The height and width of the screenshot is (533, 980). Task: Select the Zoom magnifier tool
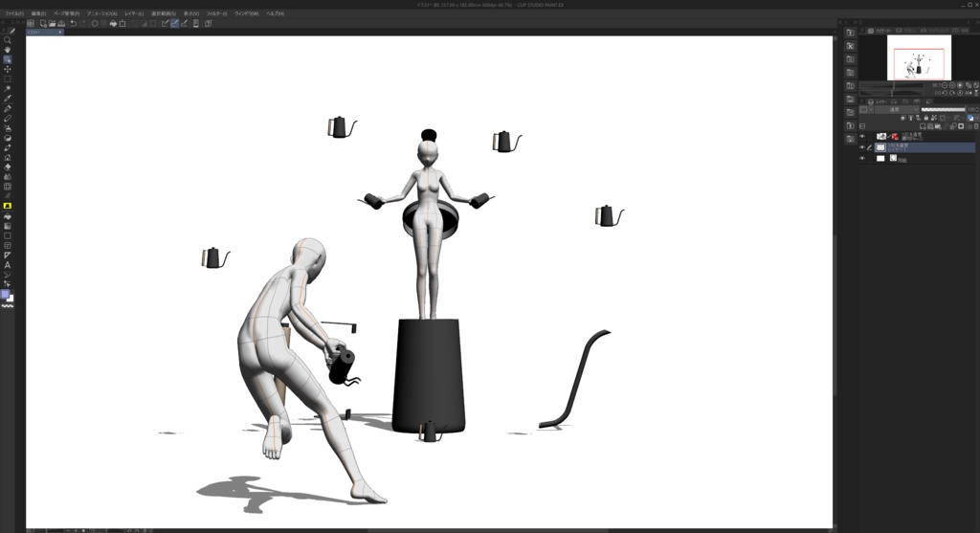(x=8, y=39)
